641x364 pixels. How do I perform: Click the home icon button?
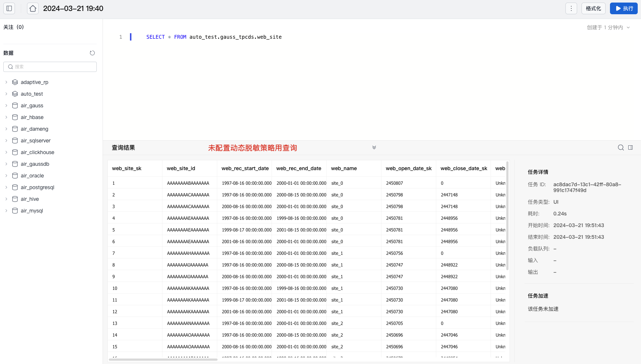33,8
